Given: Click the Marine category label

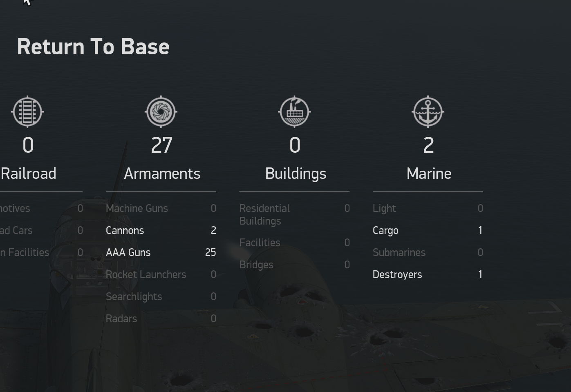Looking at the screenshot, I should pyautogui.click(x=429, y=174).
